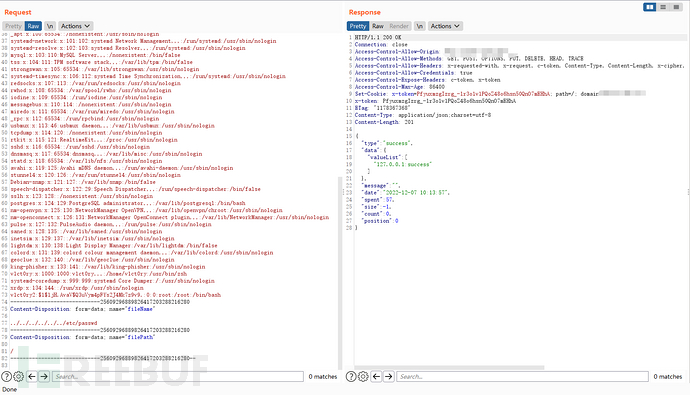The height and width of the screenshot is (395, 690).
Task: Open Actions dropdown in Request panel
Action: pos(75,26)
